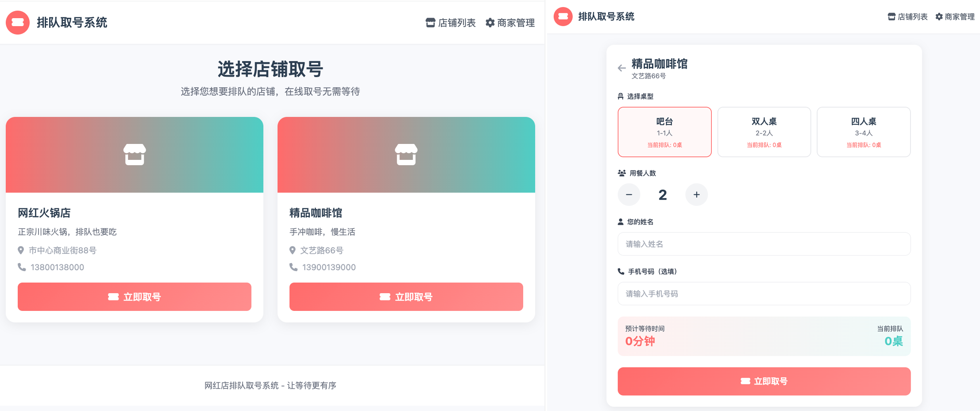Image resolution: width=980 pixels, height=411 pixels.
Task: Click the store icon on 精品咖啡馆 banner
Action: [406, 155]
